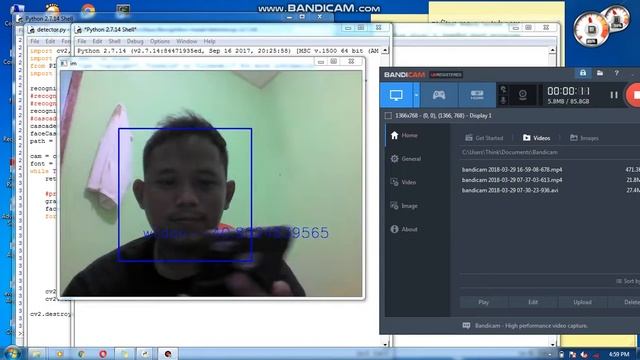This screenshot has width=640, height=360.
Task: Stop recording with the red stop button
Action: (x=633, y=95)
